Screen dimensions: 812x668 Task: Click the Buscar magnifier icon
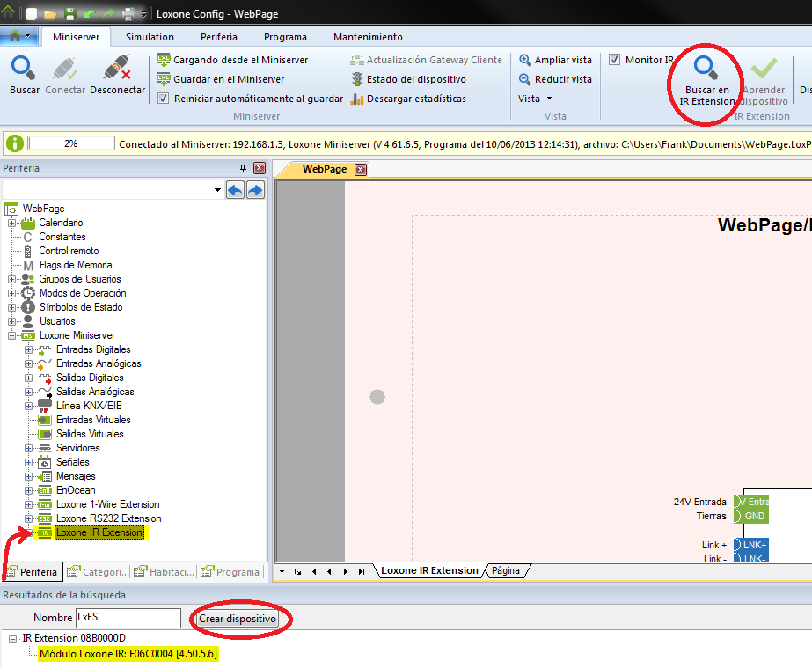(24, 69)
